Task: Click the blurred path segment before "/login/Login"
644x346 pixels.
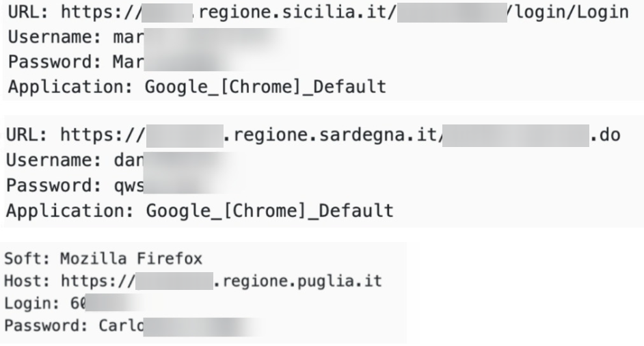Action: [453, 14]
